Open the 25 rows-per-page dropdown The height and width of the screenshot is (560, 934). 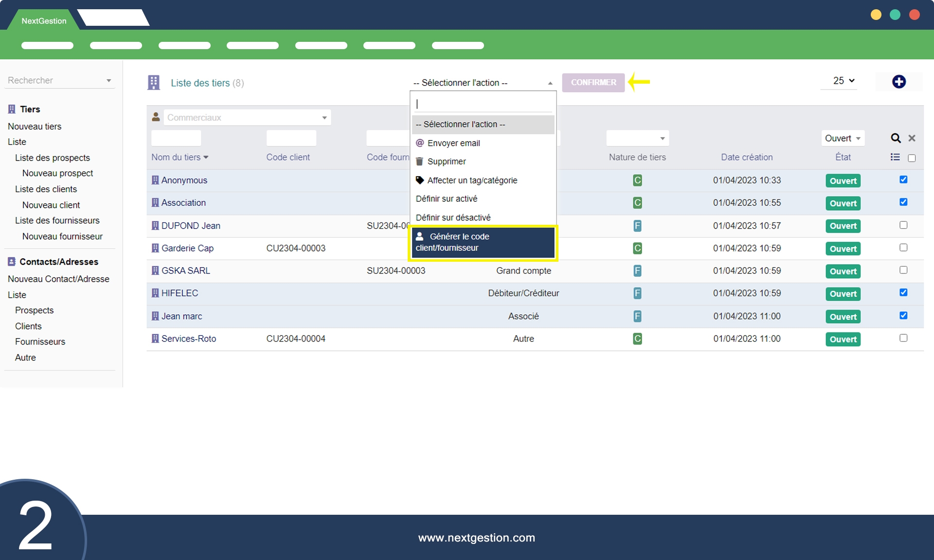(844, 81)
